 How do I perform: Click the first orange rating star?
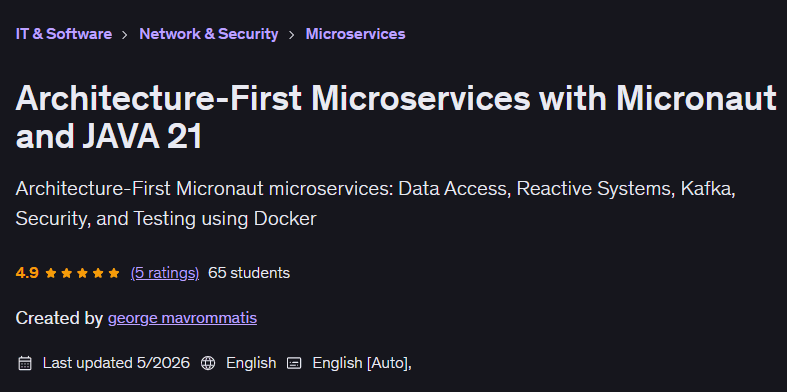[50, 273]
